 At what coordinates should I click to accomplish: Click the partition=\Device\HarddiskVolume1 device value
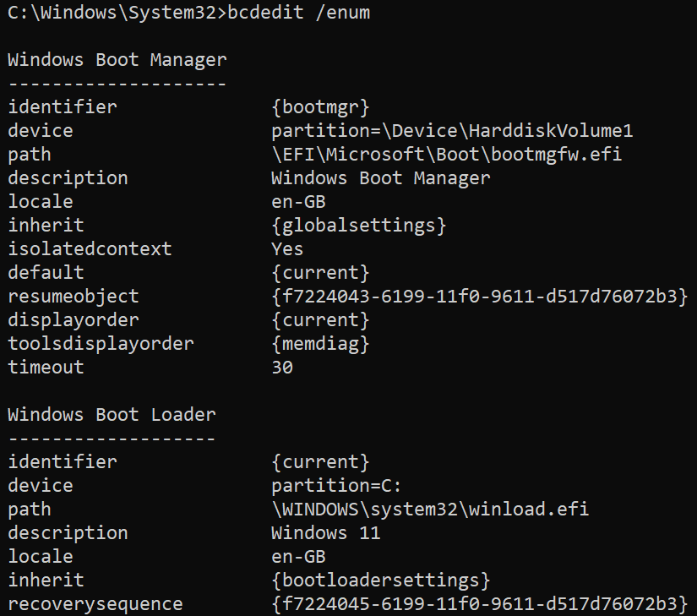pos(452,131)
